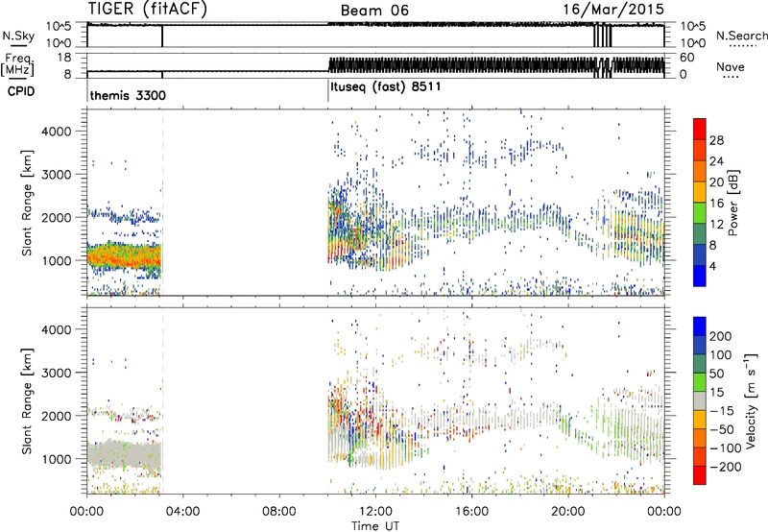Click the 'CPID' row label
The image size is (768, 532).
tap(20, 91)
